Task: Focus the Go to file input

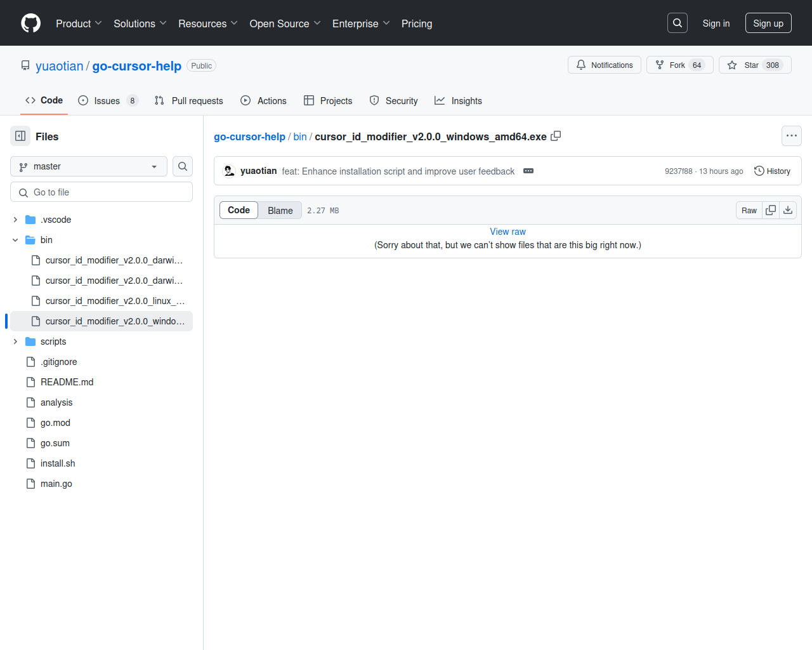Action: pos(101,192)
